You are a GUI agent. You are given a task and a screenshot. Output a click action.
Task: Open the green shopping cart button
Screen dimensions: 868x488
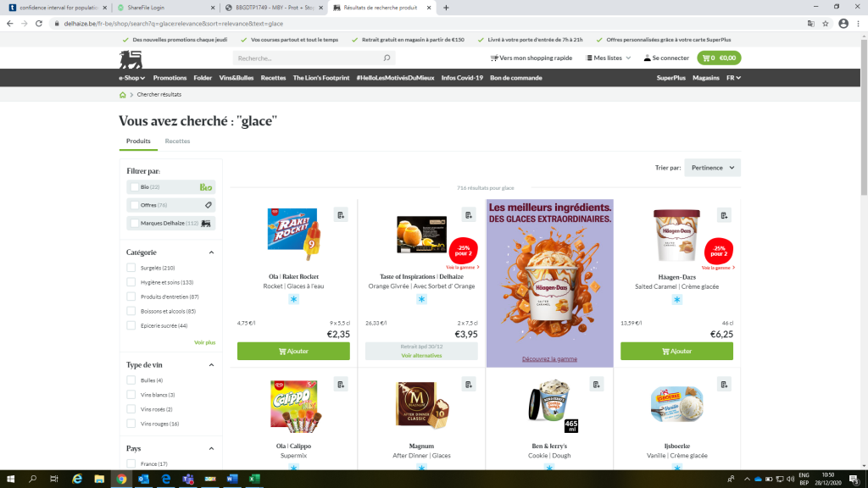tap(719, 58)
